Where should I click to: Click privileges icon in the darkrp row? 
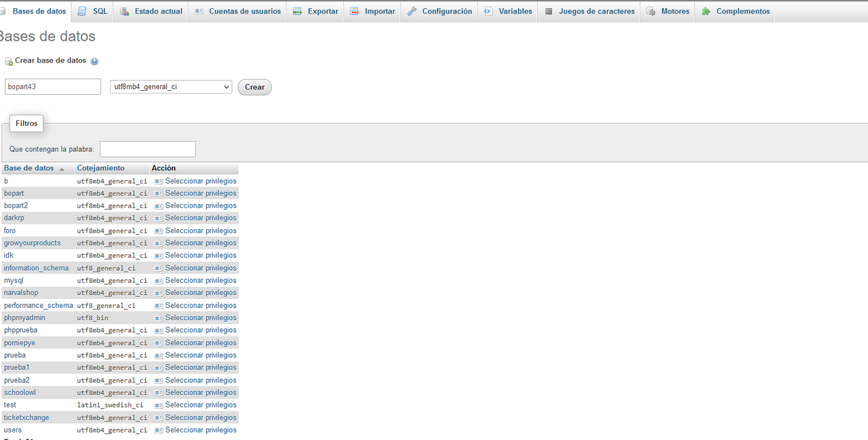[159, 218]
